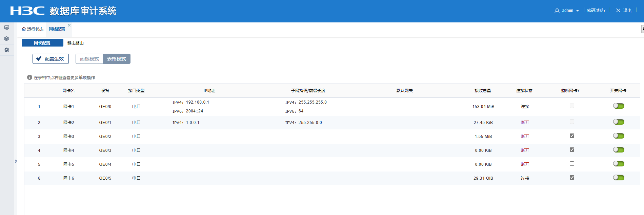Open the tab list dropdown at right edge
Viewport: 644px width, 215px height.
click(x=642, y=29)
